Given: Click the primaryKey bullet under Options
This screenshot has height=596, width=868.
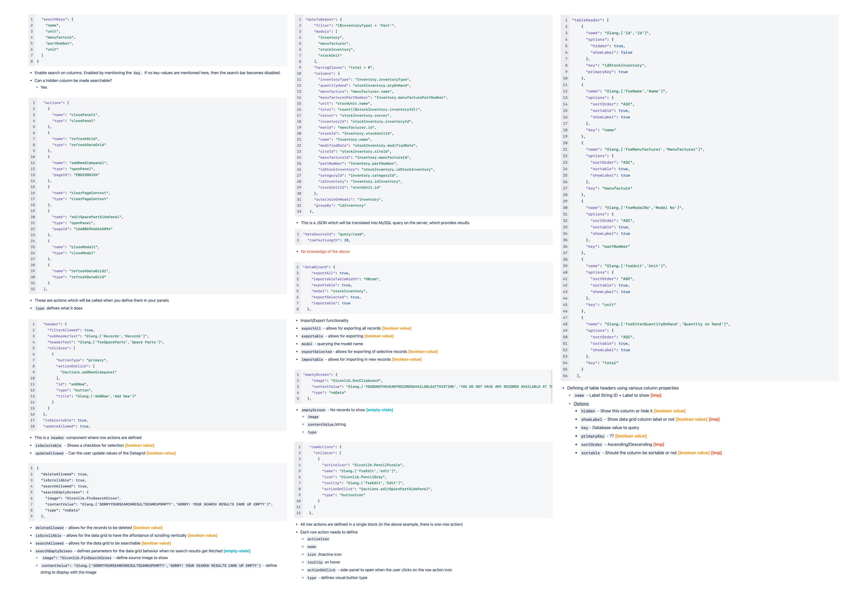Looking at the screenshot, I should click(593, 436).
